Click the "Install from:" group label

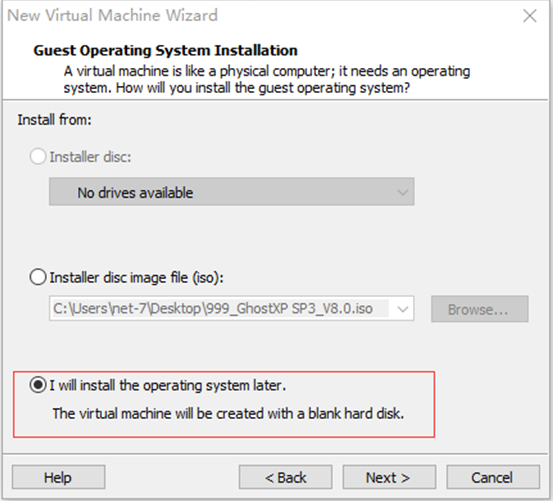pyautogui.click(x=55, y=120)
